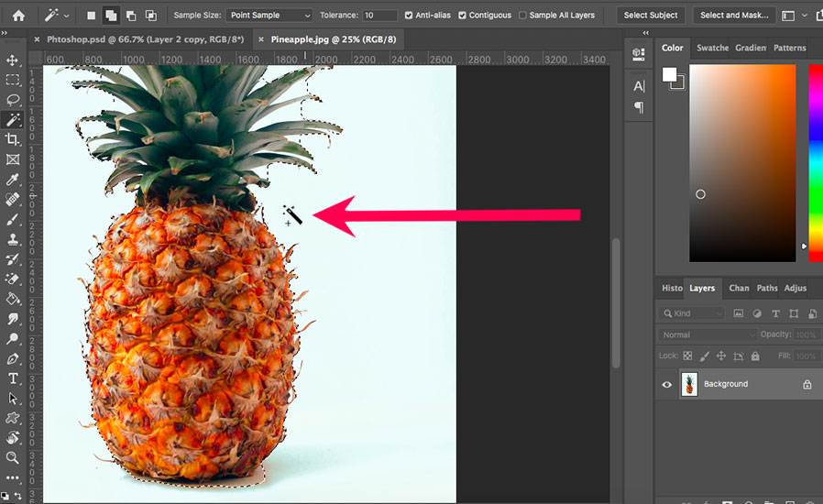Select the Eraser tool

13,279
